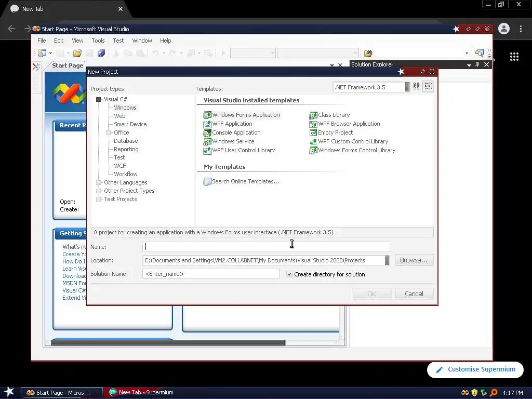Switch to Start Page taskbar button
Image resolution: width=532 pixels, height=399 pixels.
point(62,393)
